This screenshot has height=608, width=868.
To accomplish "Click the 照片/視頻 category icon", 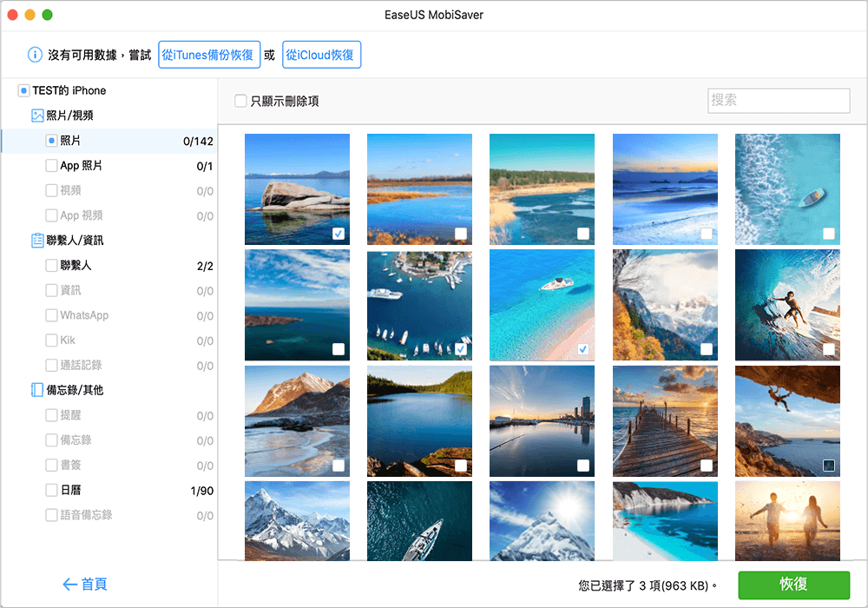I will click(x=36, y=115).
